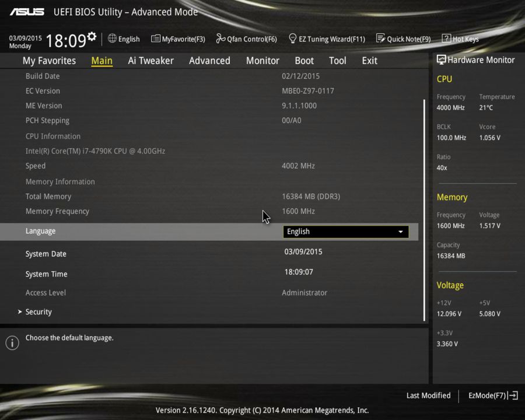Click the Language dropdown arrow
This screenshot has width=525, height=420.
pos(401,232)
